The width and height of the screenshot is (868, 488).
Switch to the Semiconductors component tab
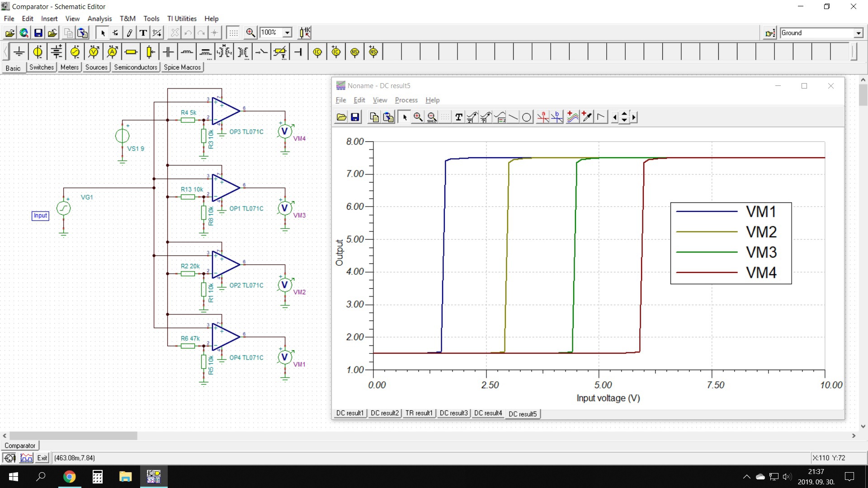tap(135, 67)
